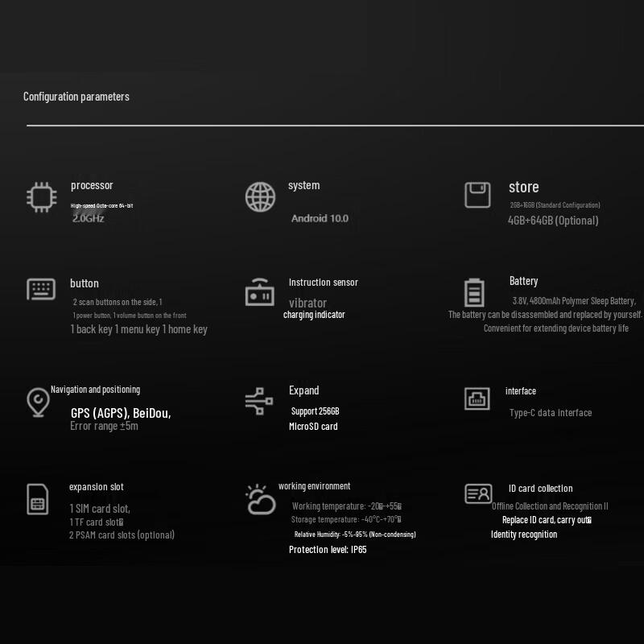
Task: Click the location pin navigation icon
Action: click(x=38, y=402)
